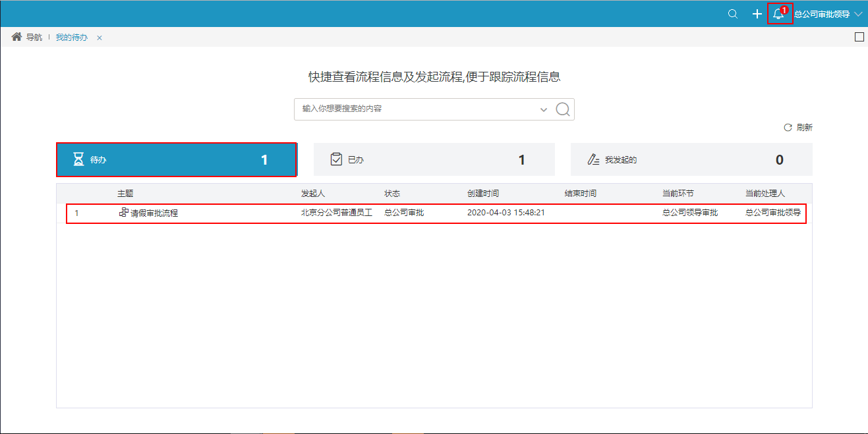Open the search icon in top bar
Image resolution: width=868 pixels, height=434 pixels.
(x=732, y=14)
